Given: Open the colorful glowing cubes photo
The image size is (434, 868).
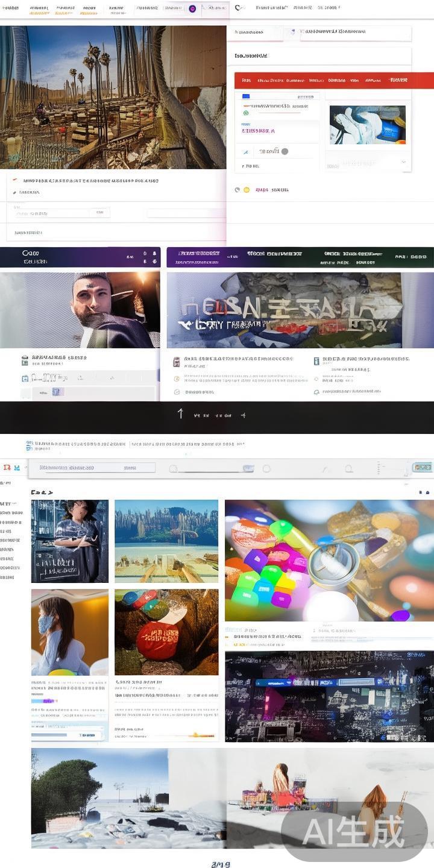Looking at the screenshot, I should tap(329, 561).
